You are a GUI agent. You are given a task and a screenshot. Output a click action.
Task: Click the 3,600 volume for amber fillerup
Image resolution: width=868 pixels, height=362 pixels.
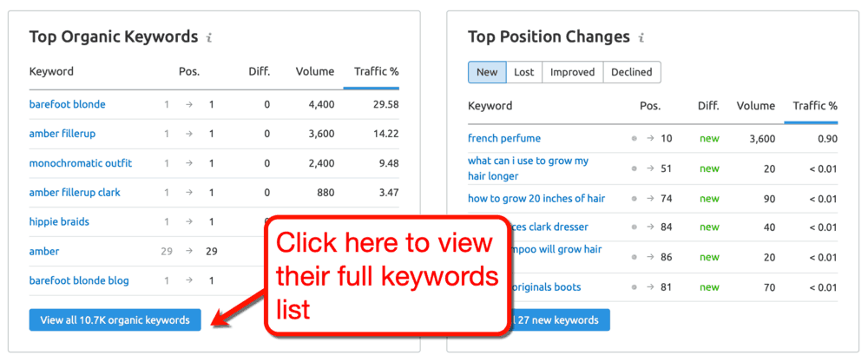pos(321,134)
